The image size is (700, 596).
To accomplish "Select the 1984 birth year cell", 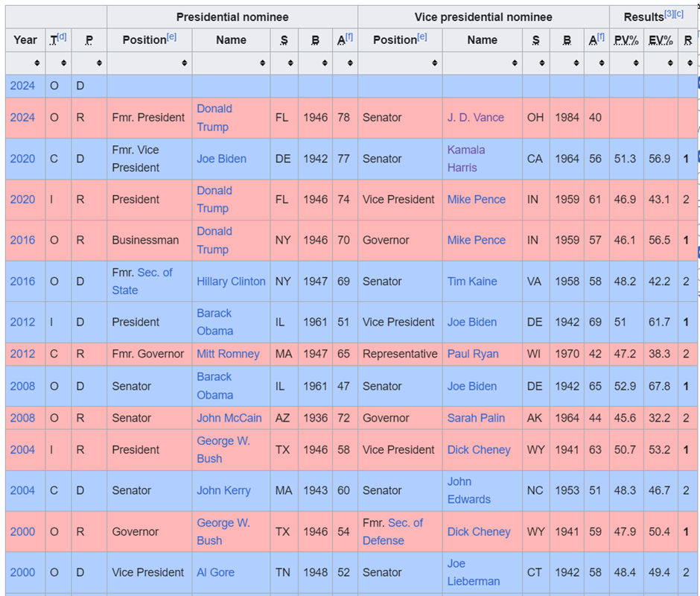I will pos(567,118).
